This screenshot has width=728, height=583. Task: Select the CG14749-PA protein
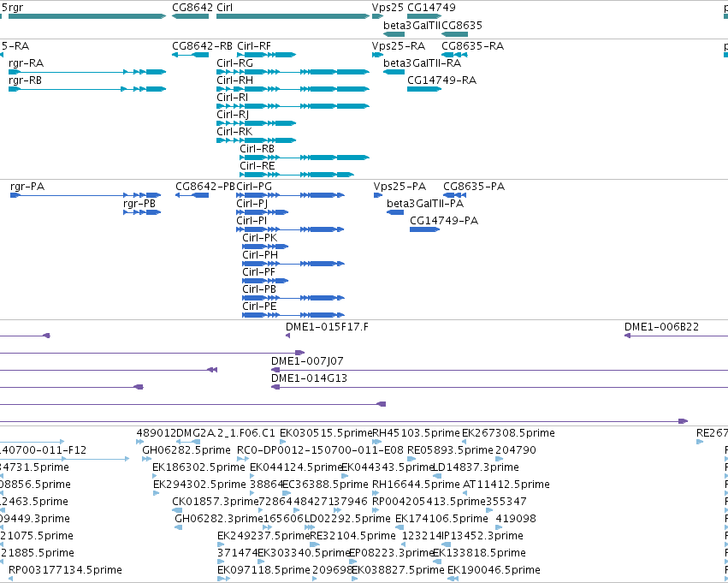point(425,229)
